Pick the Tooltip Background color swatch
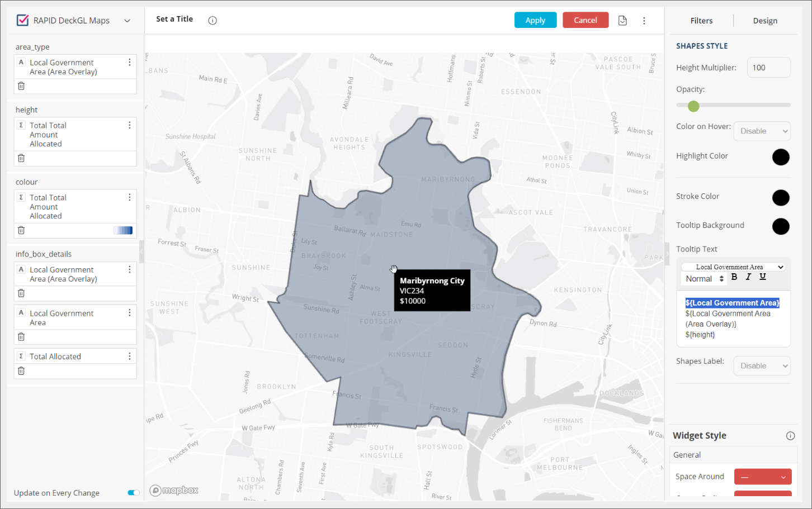The height and width of the screenshot is (509, 812). point(781,226)
